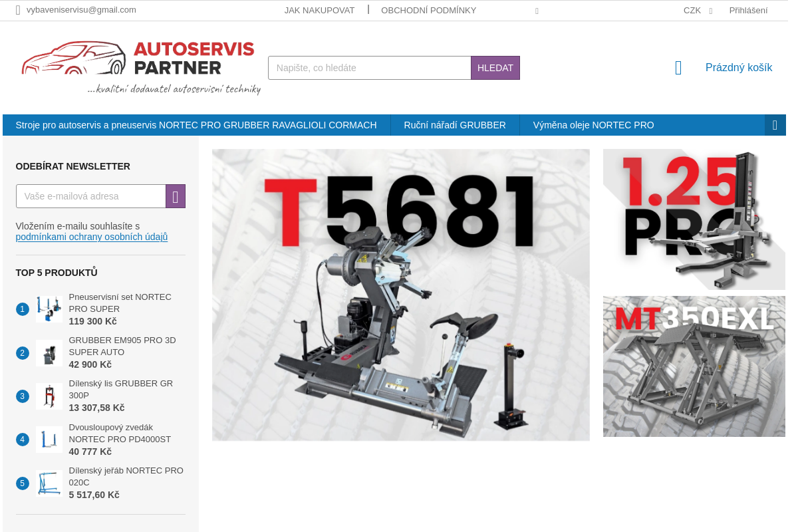
Task: Click price 40 777 Kč
Action: [x=90, y=452]
